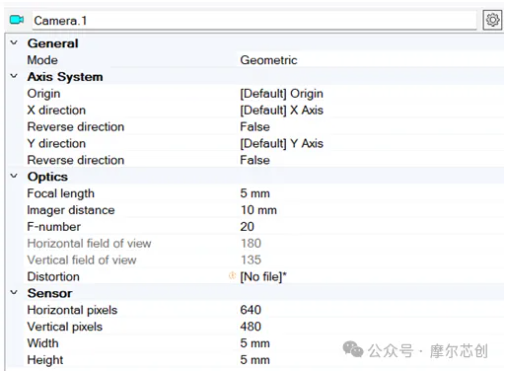Click the Optics section header
Screen dimensions: 516x377
(x=47, y=177)
